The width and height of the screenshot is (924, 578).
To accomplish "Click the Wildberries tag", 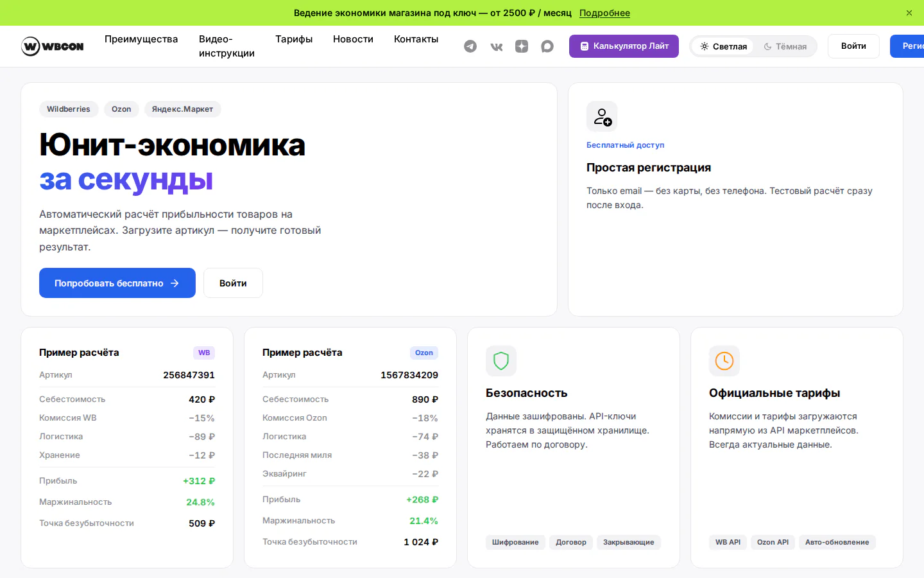I will click(x=69, y=109).
